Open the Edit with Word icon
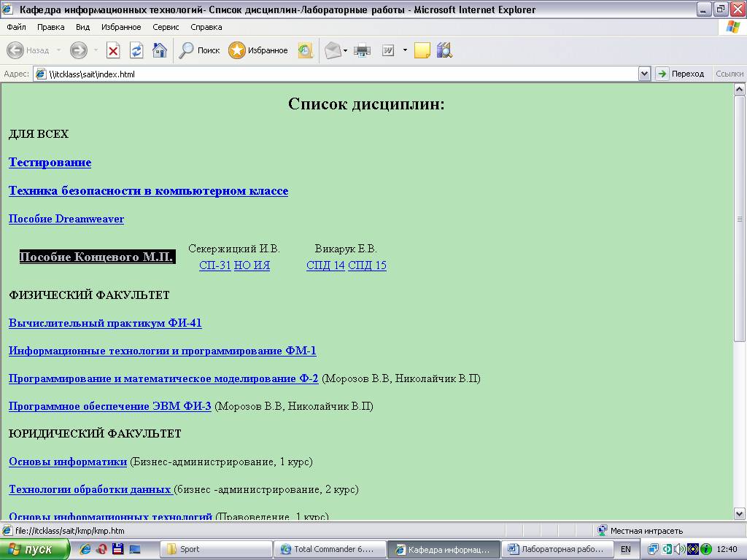 [388, 50]
